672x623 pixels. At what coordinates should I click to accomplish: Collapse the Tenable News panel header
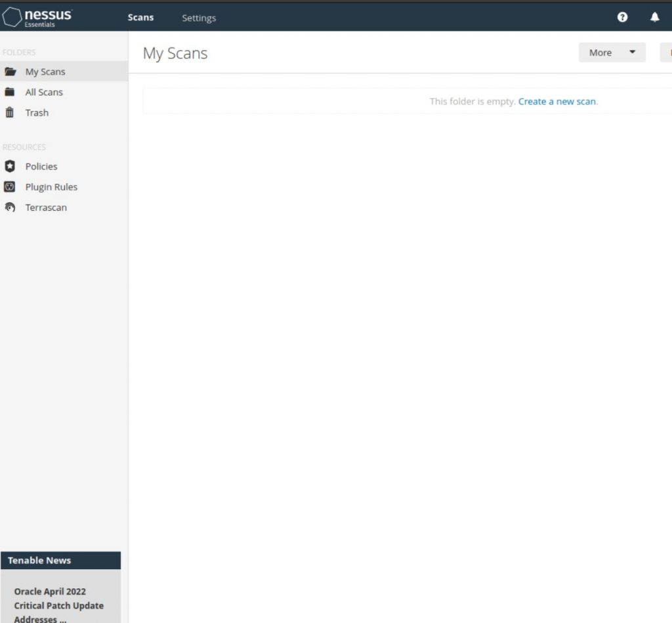[x=61, y=560]
